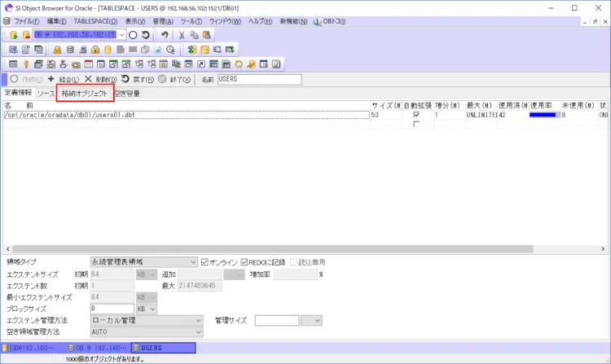611x364 pixels.
Task: Click the scissors cut icon
Action: (182, 35)
